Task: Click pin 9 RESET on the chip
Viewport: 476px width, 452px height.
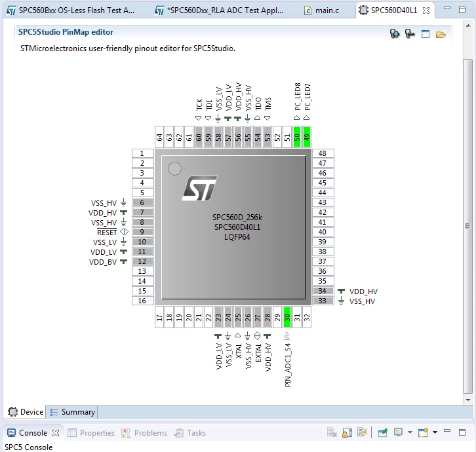Action: [x=143, y=232]
